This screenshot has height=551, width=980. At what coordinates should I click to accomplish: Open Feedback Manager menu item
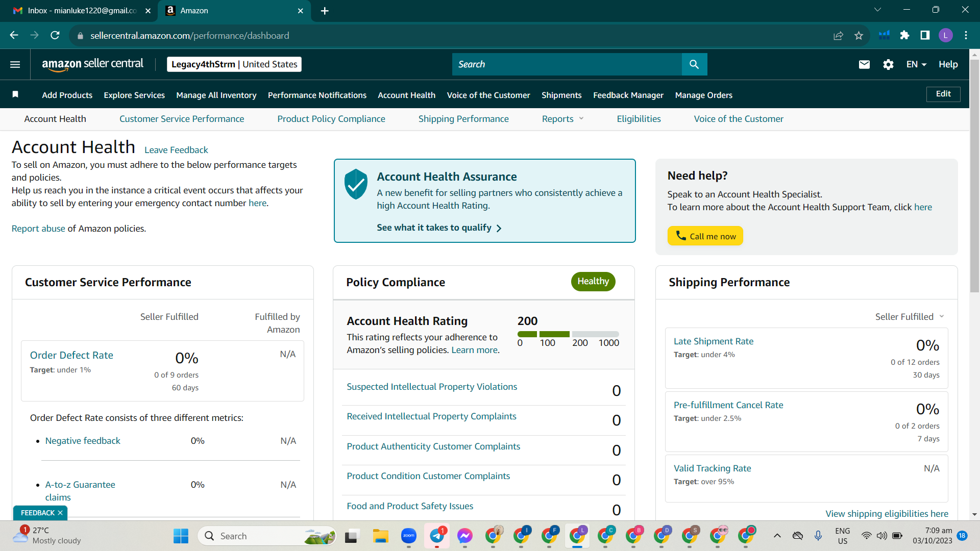coord(628,95)
